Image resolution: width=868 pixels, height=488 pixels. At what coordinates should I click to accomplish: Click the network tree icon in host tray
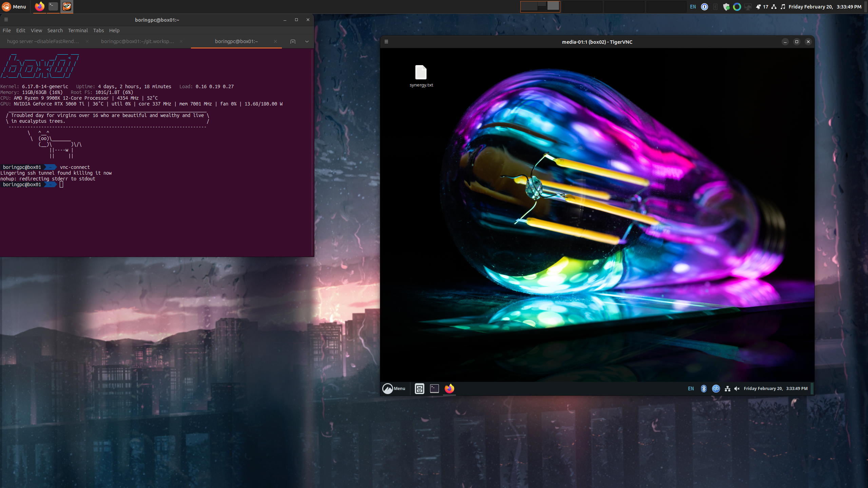[x=774, y=7]
